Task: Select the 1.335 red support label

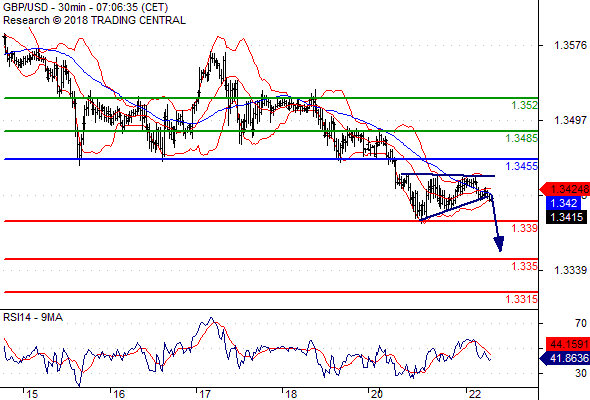Action: (525, 266)
